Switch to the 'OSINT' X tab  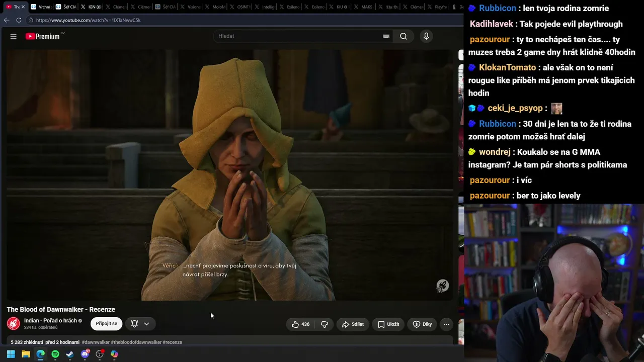(x=240, y=7)
